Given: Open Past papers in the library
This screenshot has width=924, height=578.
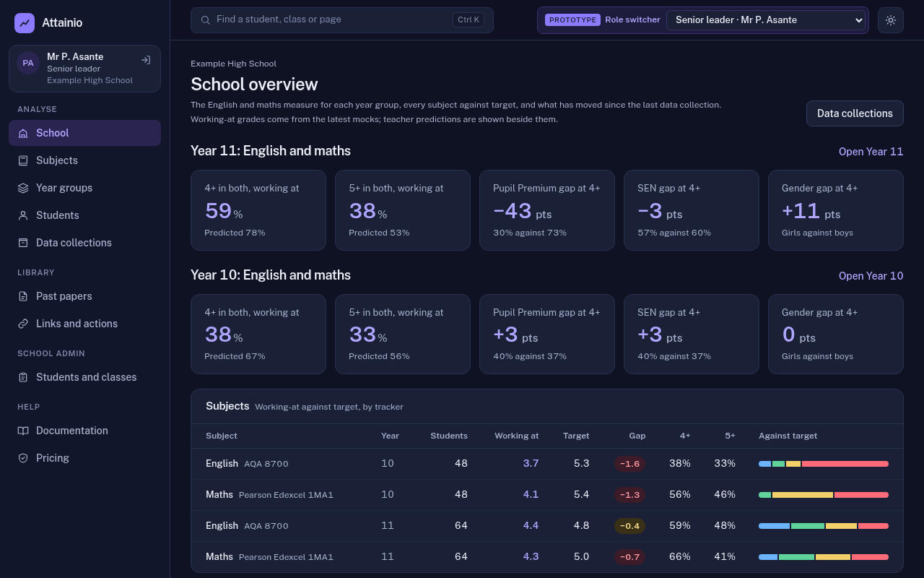Looking at the screenshot, I should [84, 296].
